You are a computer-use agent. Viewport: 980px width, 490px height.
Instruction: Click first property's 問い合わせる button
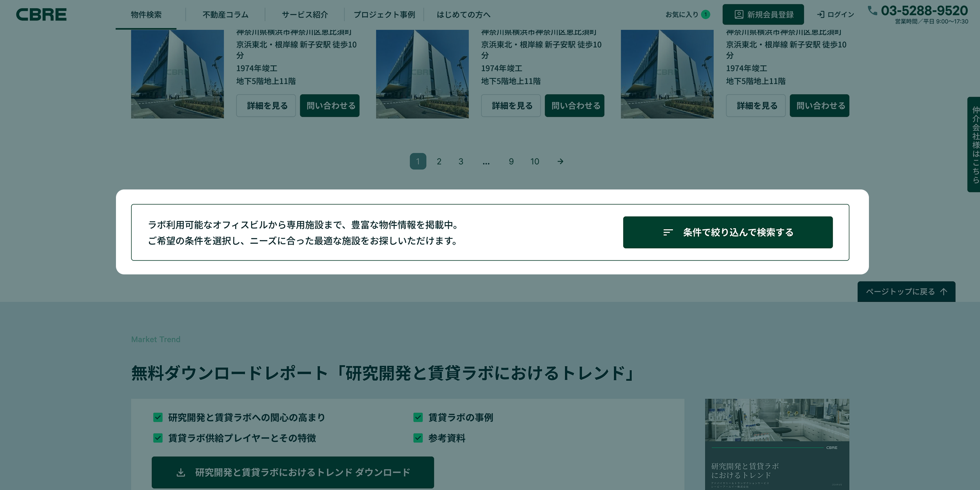point(330,106)
